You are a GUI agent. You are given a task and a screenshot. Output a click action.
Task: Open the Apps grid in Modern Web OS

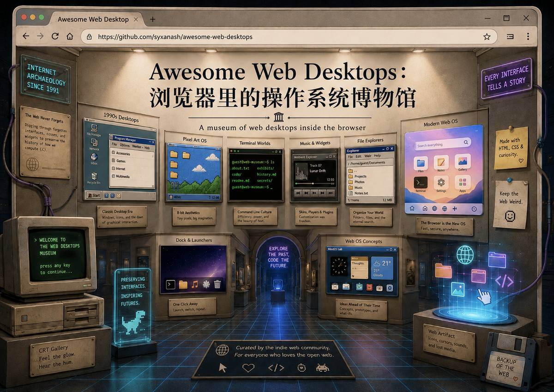click(463, 184)
